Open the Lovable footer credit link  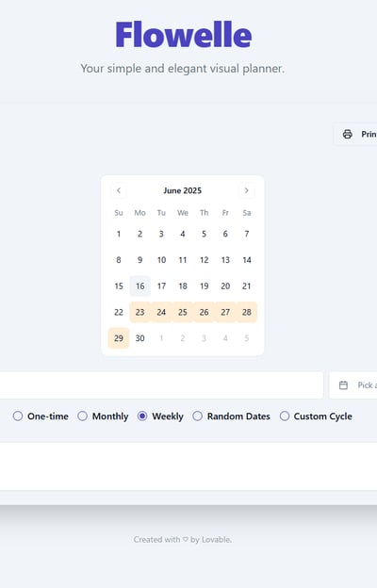[x=216, y=540]
